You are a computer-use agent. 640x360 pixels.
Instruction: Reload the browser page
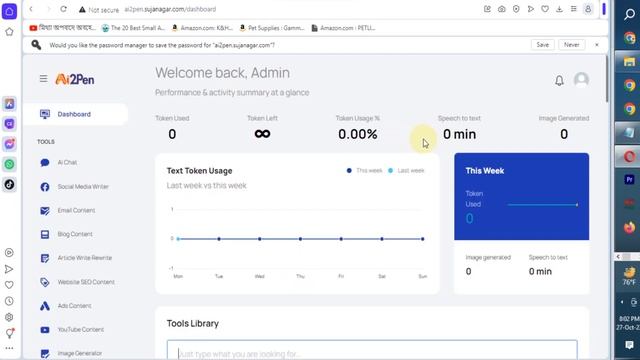[x=63, y=9]
